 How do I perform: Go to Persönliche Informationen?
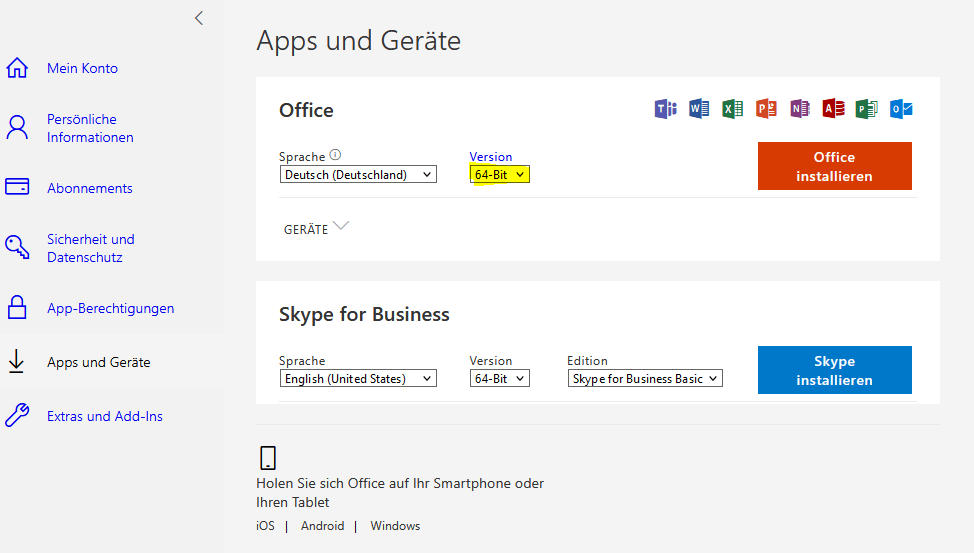(x=90, y=128)
